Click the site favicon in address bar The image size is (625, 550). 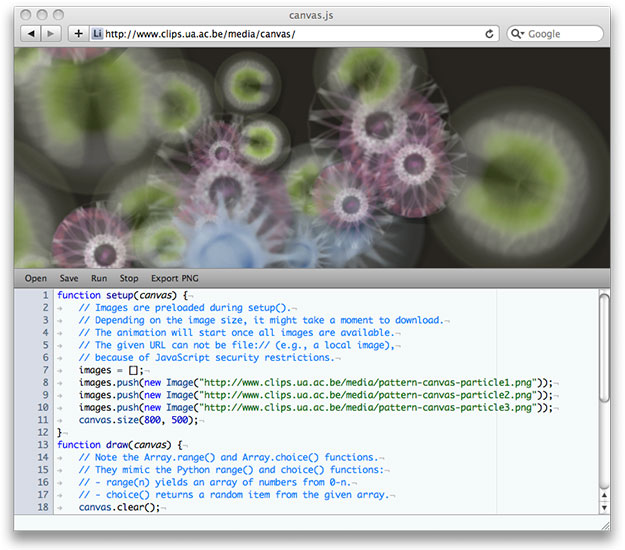pyautogui.click(x=97, y=33)
